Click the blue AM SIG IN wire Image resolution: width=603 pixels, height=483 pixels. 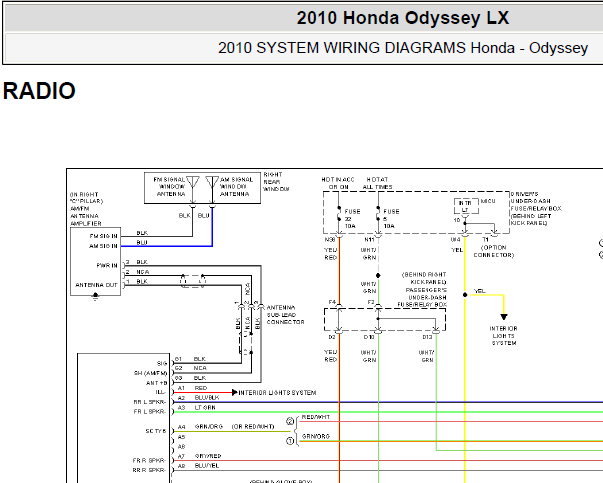point(167,246)
